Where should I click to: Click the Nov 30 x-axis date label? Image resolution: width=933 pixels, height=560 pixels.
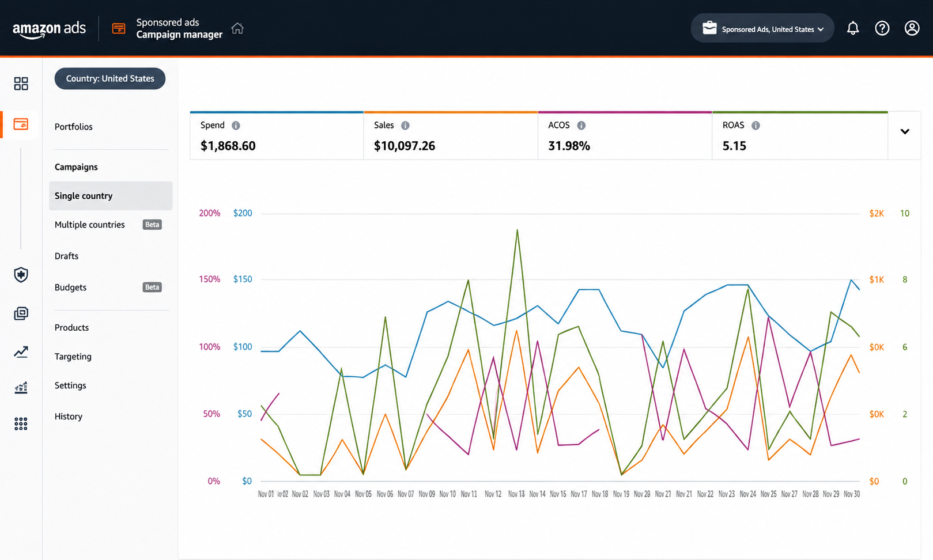click(852, 494)
